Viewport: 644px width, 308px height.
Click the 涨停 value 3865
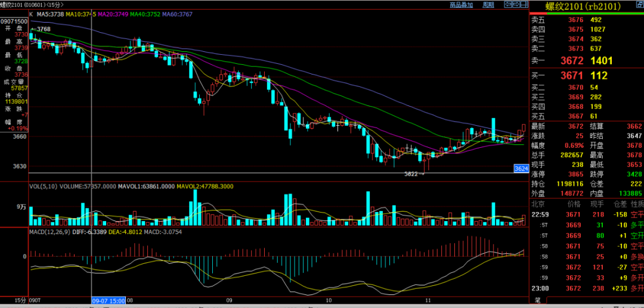576,175
